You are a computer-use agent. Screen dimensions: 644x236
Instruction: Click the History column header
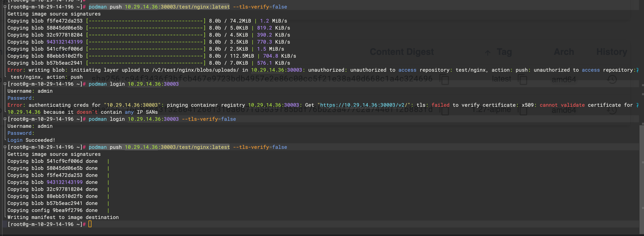(612, 52)
